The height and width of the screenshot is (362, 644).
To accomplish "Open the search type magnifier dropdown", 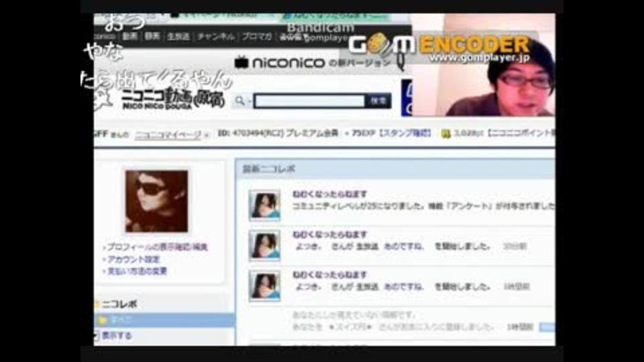I will (242, 101).
